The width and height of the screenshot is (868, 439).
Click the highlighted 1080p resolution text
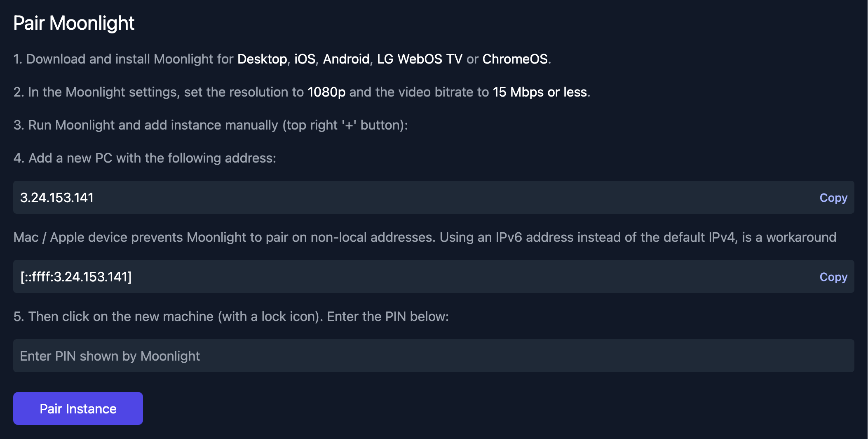click(326, 92)
